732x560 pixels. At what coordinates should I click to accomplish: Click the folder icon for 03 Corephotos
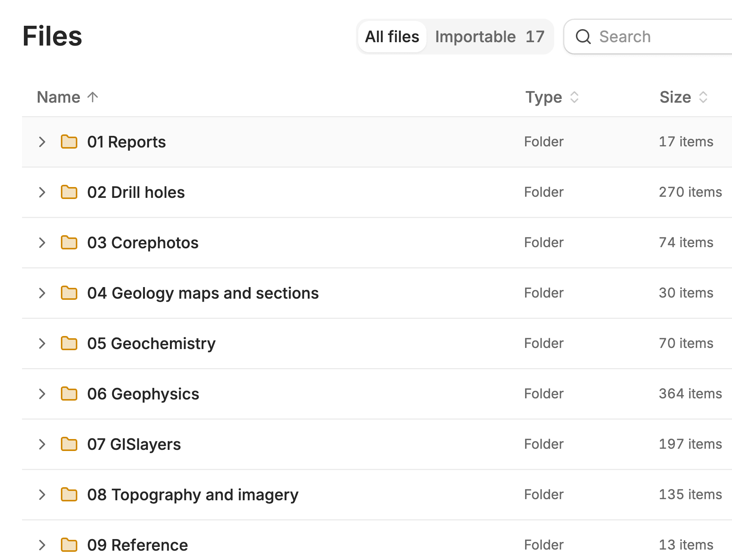click(x=69, y=243)
